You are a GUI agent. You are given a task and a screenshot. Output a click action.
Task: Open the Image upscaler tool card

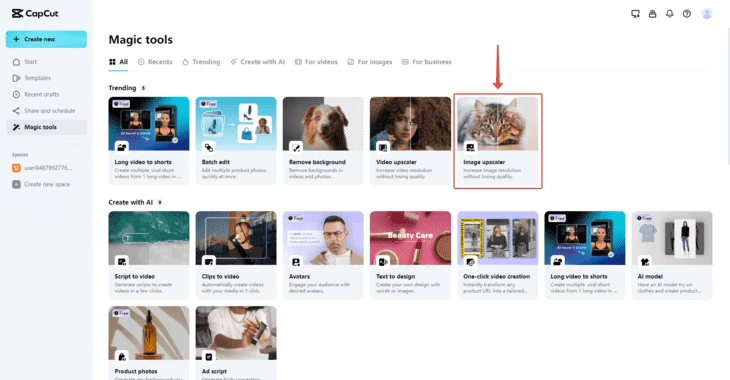[498, 141]
